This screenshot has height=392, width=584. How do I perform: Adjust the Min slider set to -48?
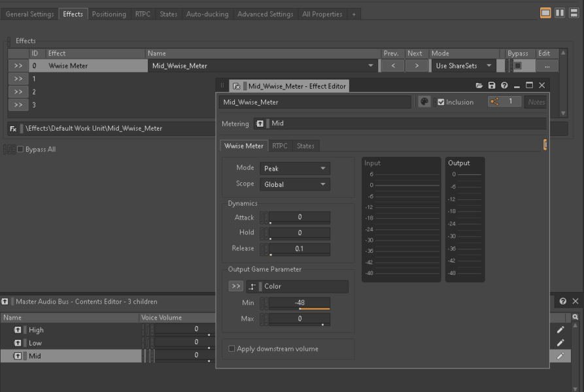(300, 303)
